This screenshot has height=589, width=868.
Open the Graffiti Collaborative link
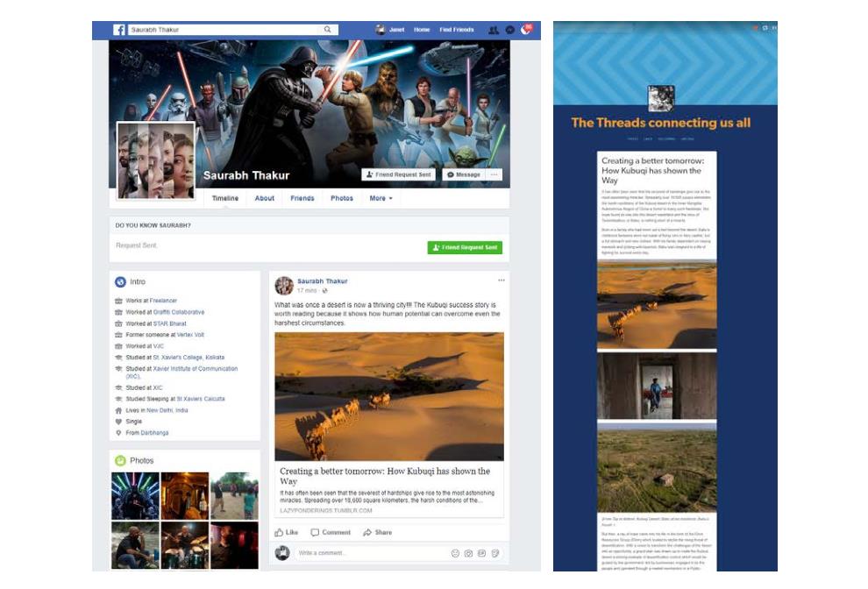(179, 312)
